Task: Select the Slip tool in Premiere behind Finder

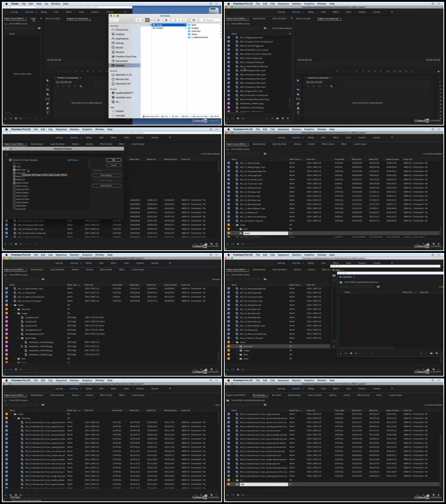Action: click(48, 99)
